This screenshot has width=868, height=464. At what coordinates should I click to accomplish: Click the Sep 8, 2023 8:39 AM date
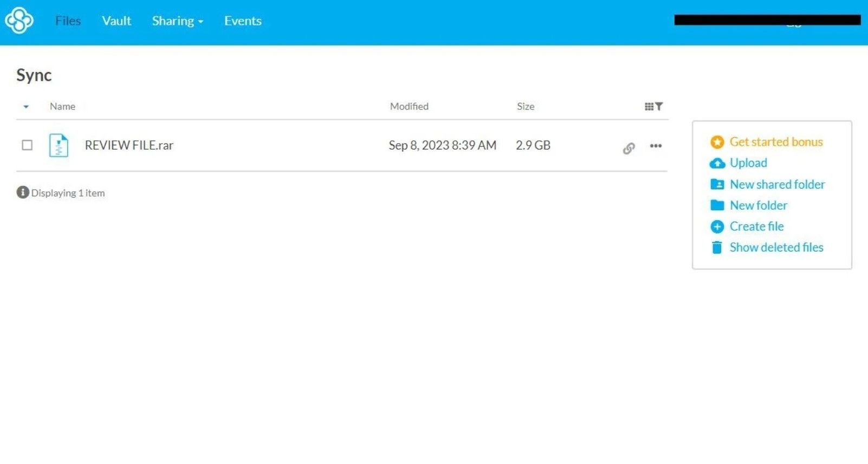pyautogui.click(x=442, y=145)
